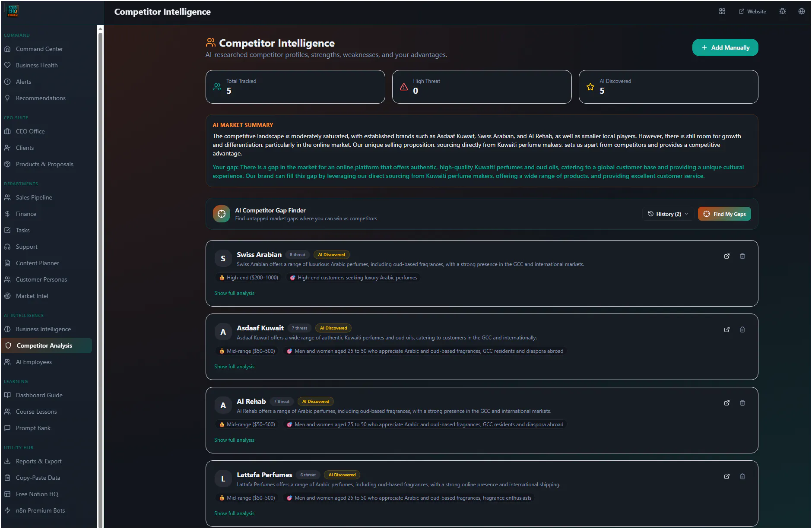
Task: Click the bug report icon in header
Action: (x=783, y=12)
